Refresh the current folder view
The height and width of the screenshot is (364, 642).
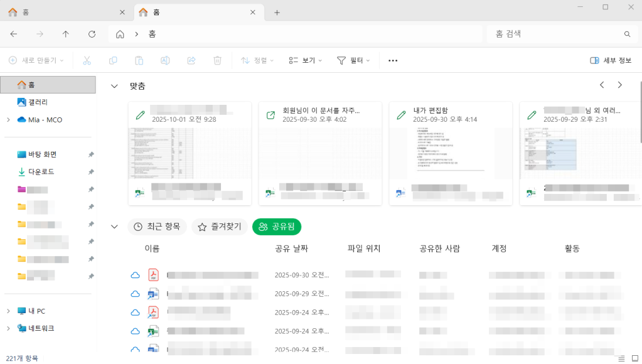coord(91,34)
